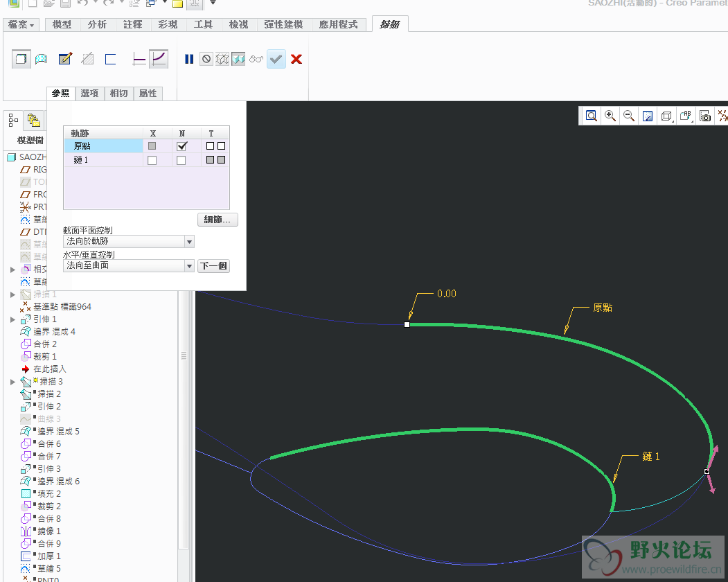The height and width of the screenshot is (582, 728).
Task: Click the windows switch icon in quick access toolbar
Action: click(151, 3)
